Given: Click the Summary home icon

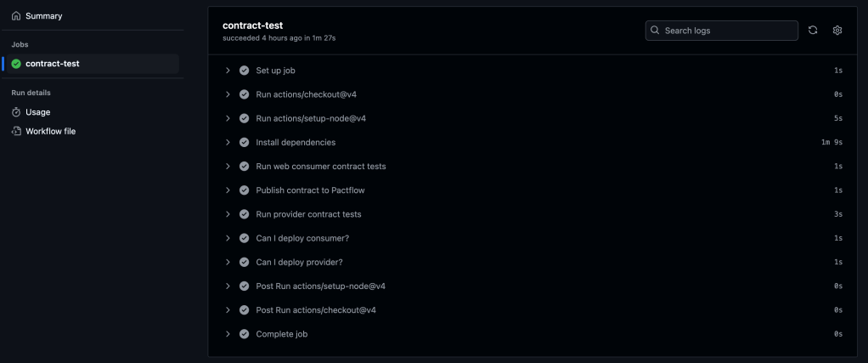Looking at the screenshot, I should [x=16, y=16].
